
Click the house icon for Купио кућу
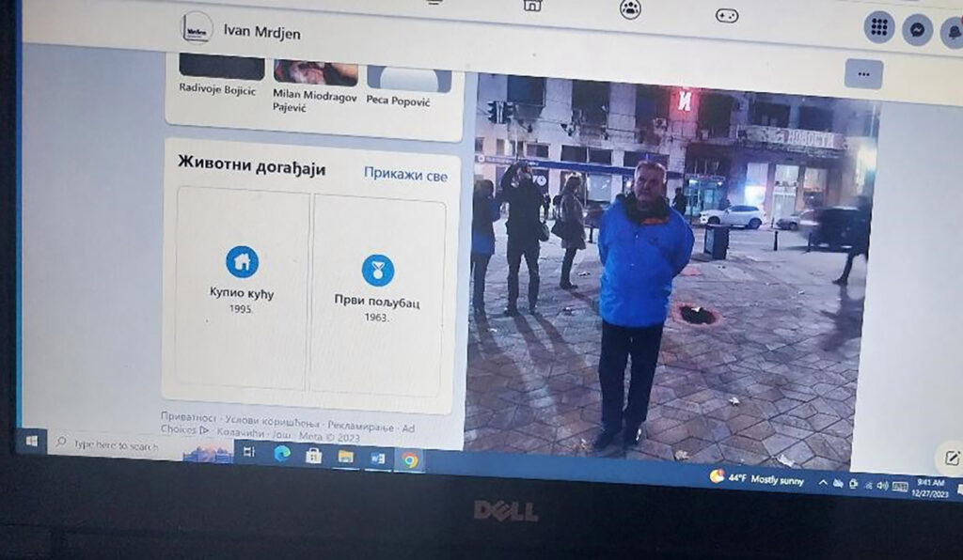(242, 262)
